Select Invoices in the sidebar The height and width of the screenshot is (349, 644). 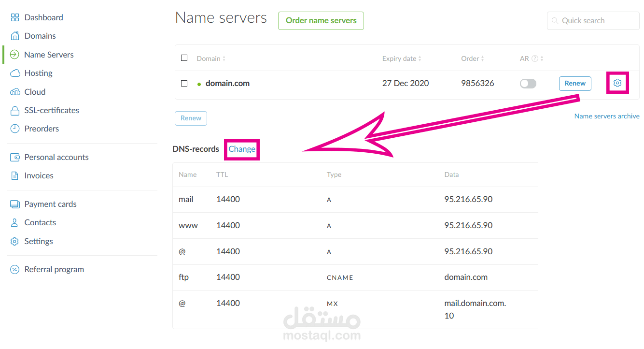point(38,175)
